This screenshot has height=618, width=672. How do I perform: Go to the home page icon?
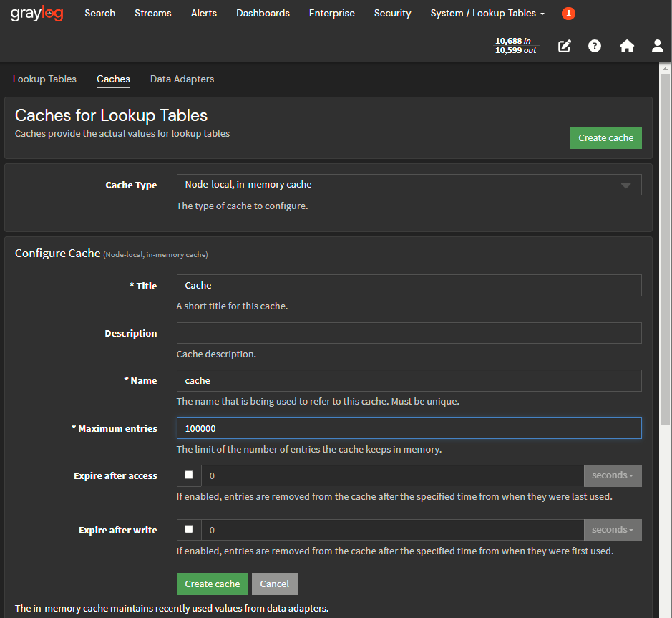pyautogui.click(x=627, y=47)
